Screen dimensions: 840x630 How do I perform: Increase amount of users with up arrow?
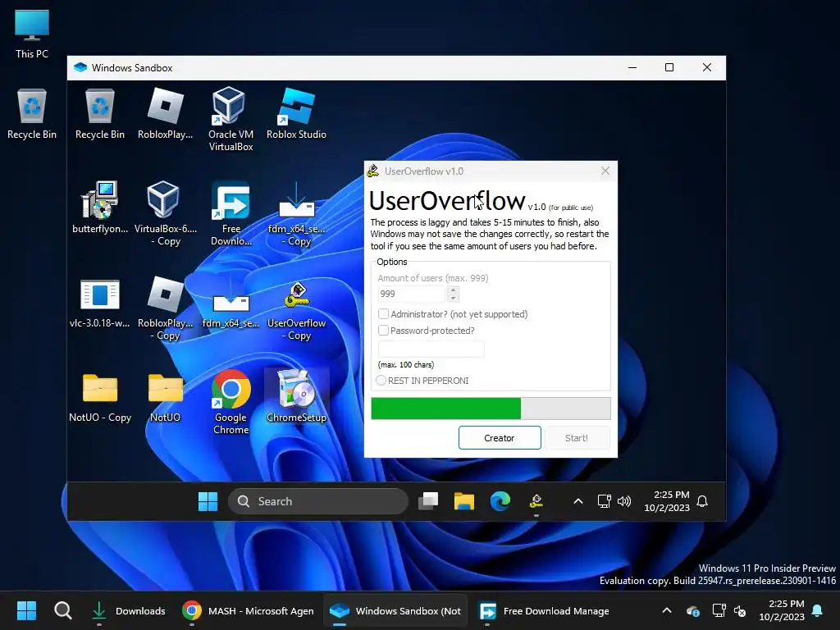coord(453,290)
